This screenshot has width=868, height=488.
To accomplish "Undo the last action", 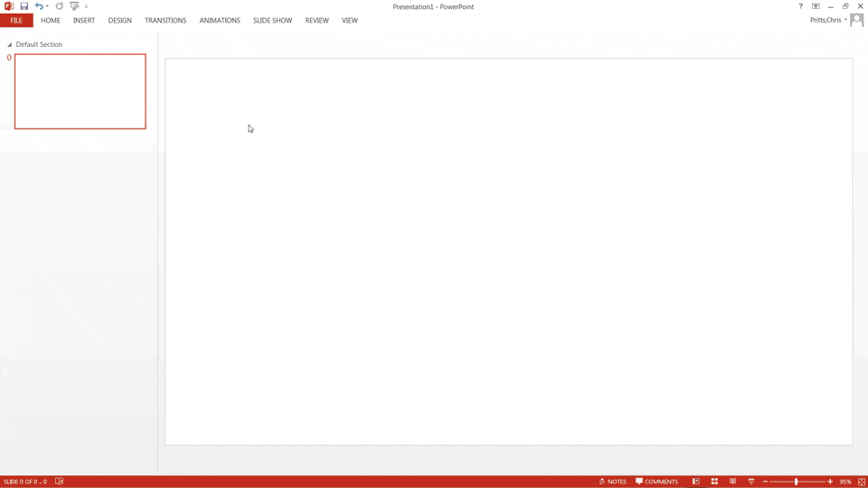I will (x=39, y=6).
